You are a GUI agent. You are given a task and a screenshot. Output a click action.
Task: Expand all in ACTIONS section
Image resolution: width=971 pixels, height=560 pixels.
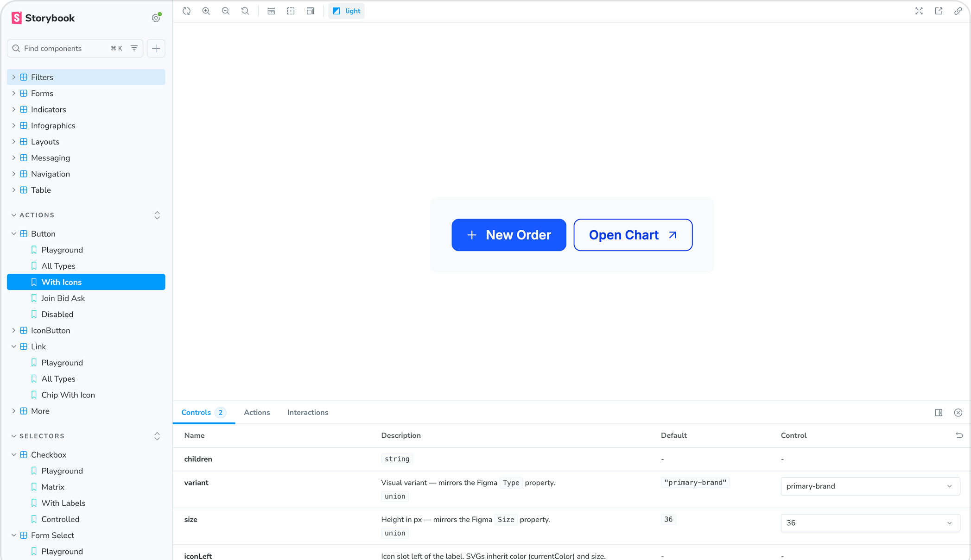click(x=157, y=215)
